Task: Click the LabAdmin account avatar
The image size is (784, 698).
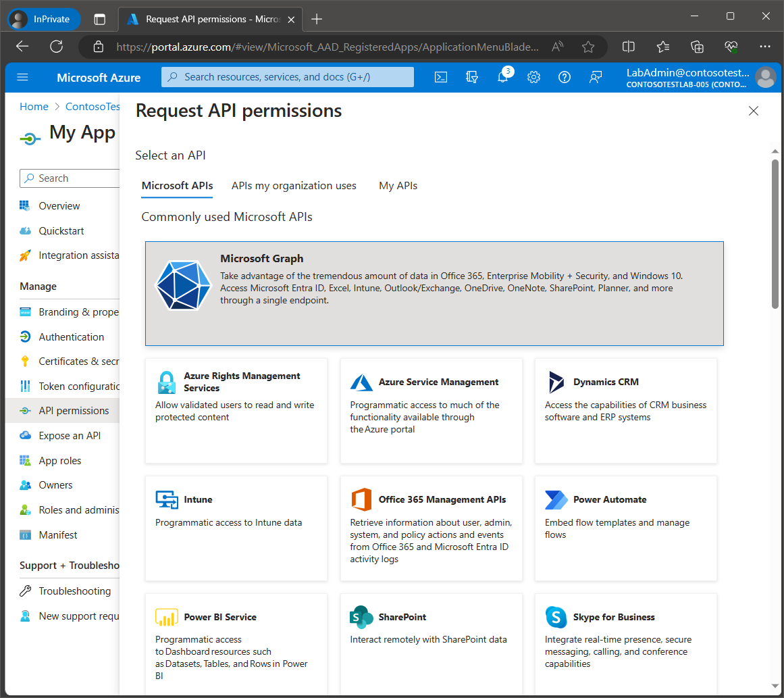Action: click(x=765, y=77)
